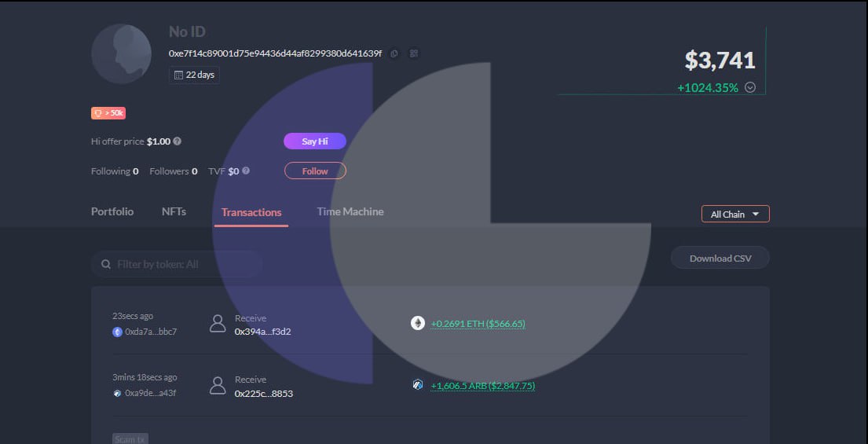Click the ETH token icon in first transaction
The height and width of the screenshot is (444, 868).
tap(418, 323)
